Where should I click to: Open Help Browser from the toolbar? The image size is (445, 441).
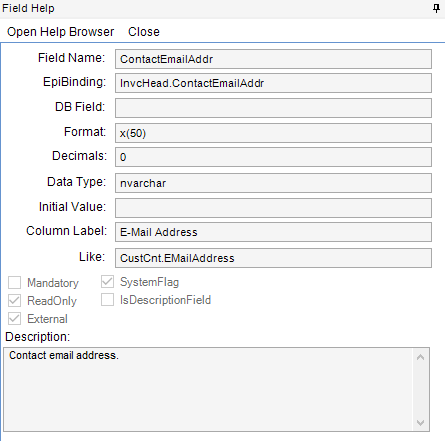pos(61,32)
